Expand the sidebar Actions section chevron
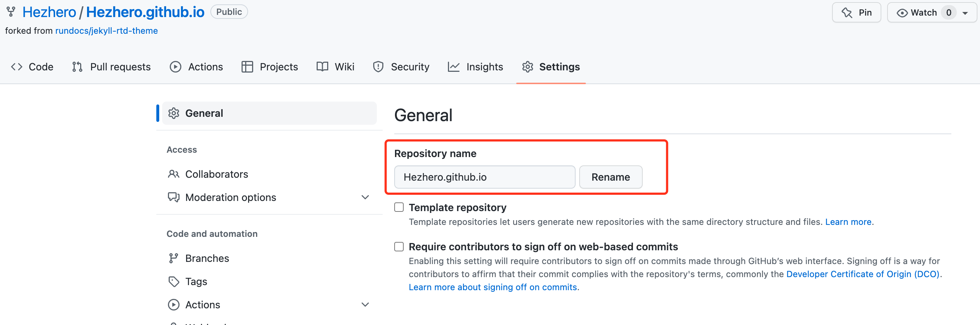 365,304
